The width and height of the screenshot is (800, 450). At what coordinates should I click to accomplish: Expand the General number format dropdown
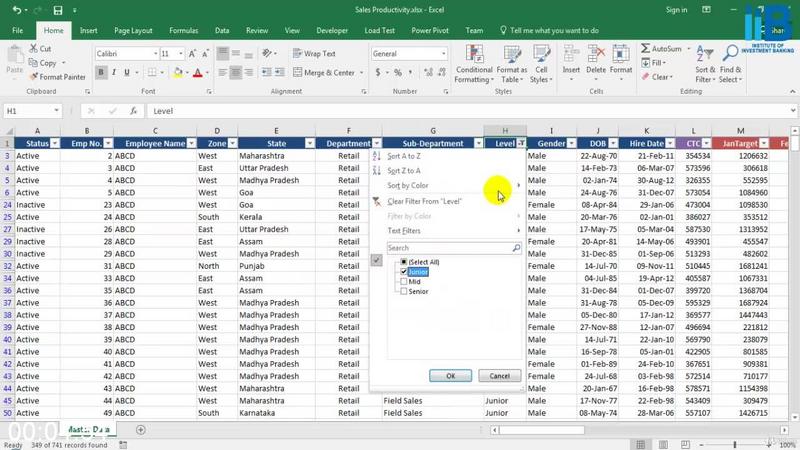click(x=443, y=54)
